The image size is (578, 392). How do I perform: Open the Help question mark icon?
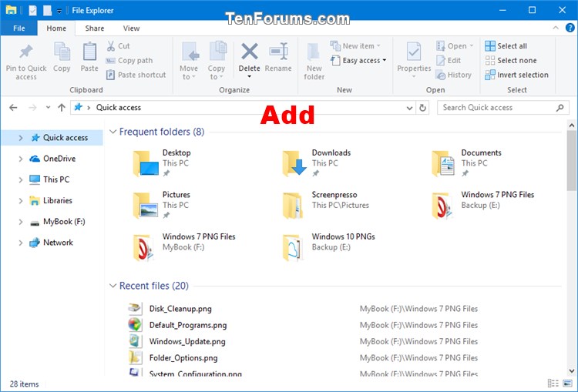tap(570, 28)
